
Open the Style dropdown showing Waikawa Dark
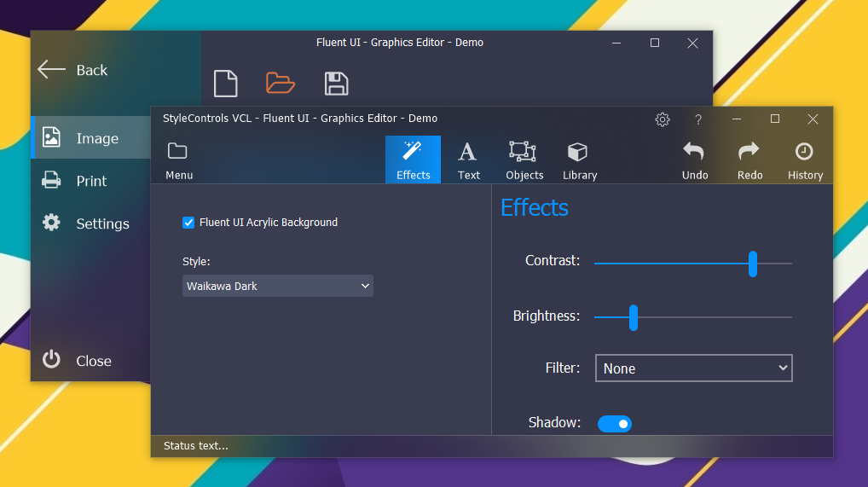tap(278, 286)
